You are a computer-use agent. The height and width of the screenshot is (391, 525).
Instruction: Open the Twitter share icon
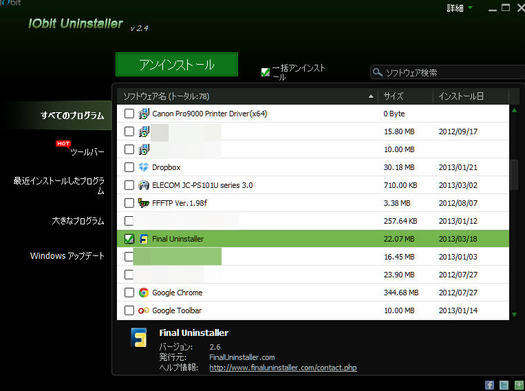[504, 385]
